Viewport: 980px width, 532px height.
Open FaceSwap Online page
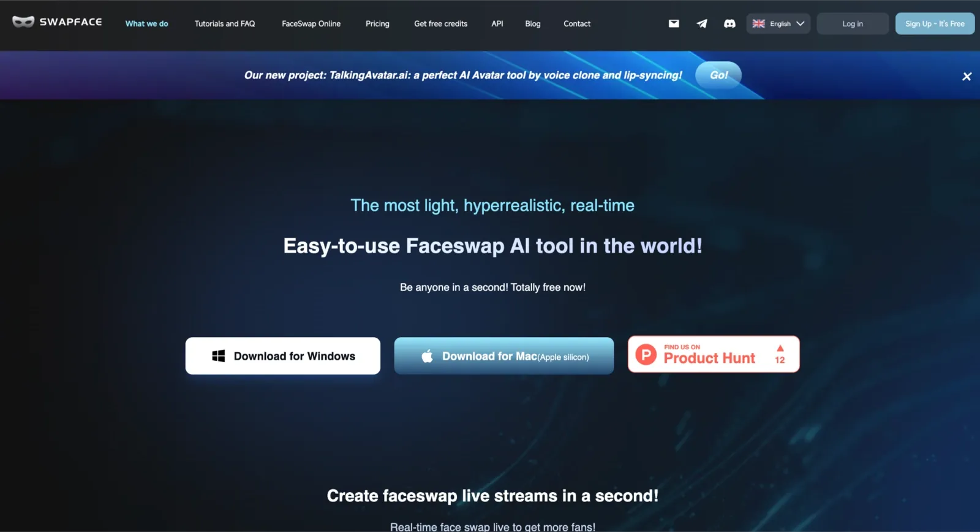point(311,23)
